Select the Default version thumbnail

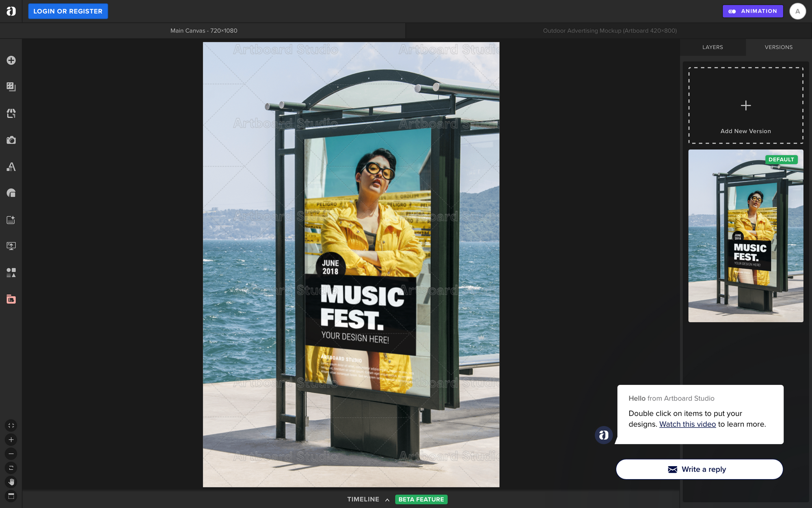click(x=745, y=236)
